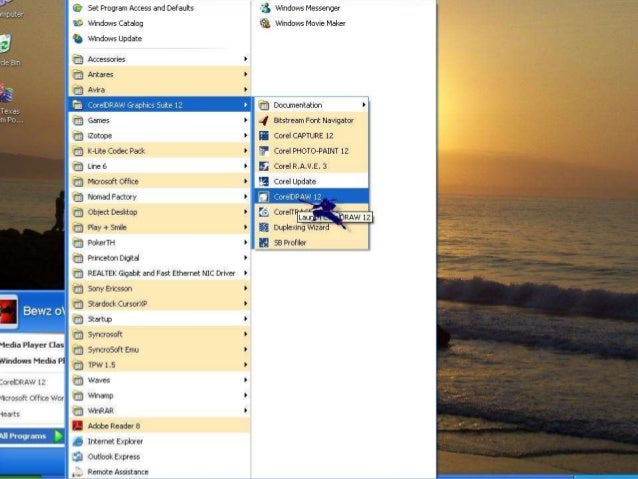Image resolution: width=638 pixels, height=479 pixels.
Task: Click the Set Program Access icon
Action: tap(78, 8)
